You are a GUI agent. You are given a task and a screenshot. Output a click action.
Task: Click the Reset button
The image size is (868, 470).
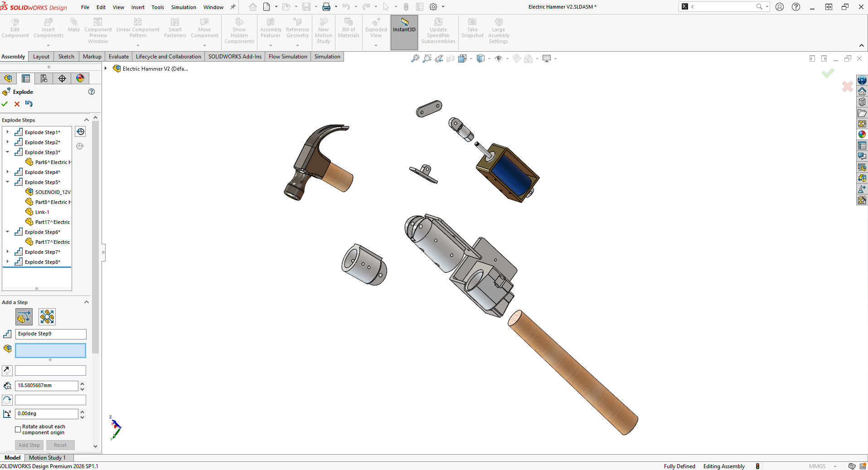pos(60,445)
